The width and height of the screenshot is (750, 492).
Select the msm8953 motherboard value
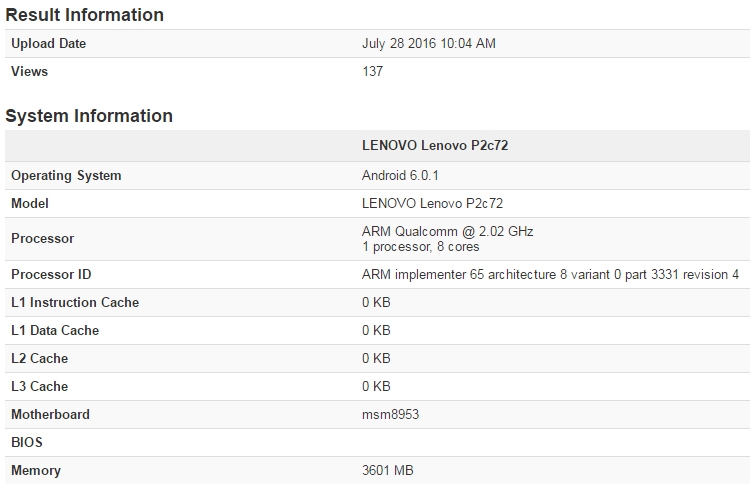click(x=390, y=414)
